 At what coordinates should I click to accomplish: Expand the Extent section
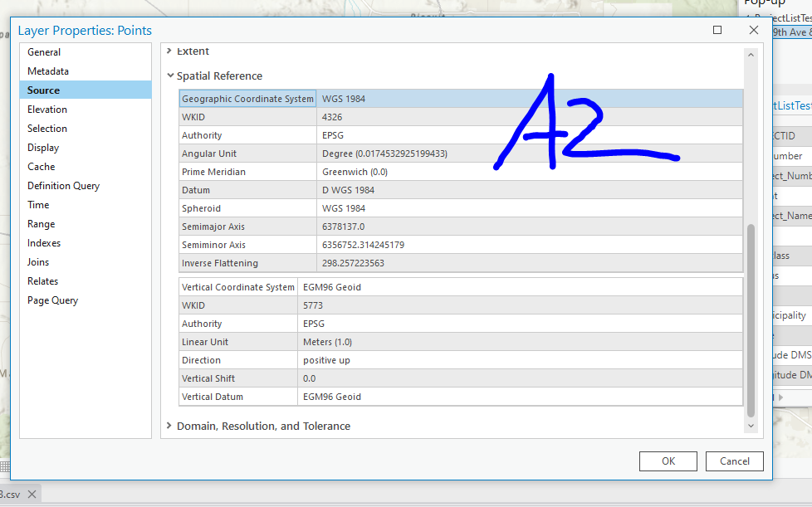[x=169, y=51]
